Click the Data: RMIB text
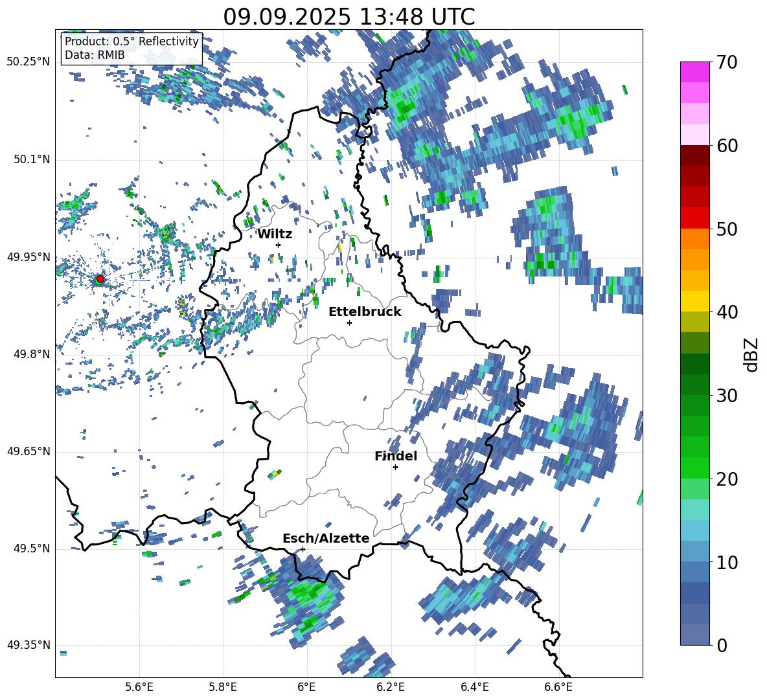 click(95, 55)
